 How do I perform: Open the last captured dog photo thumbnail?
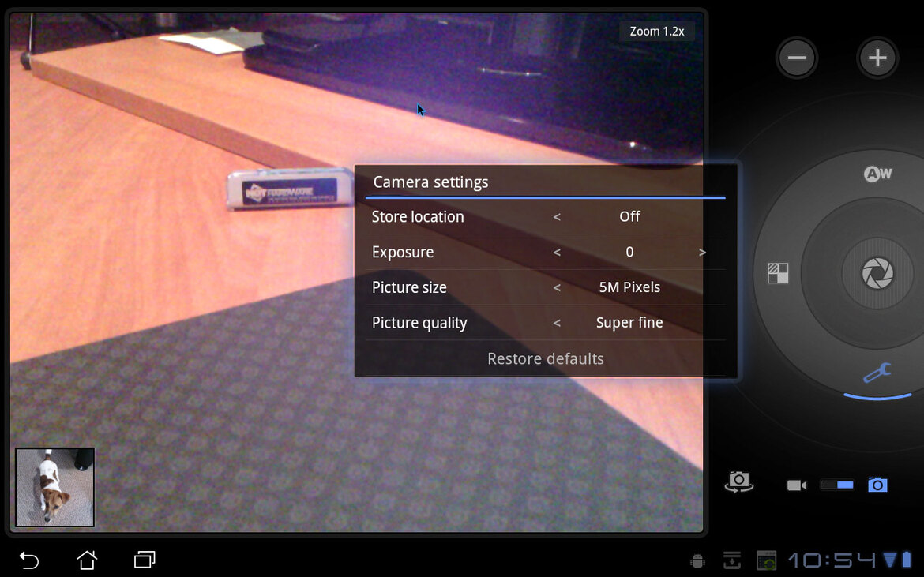(54, 487)
